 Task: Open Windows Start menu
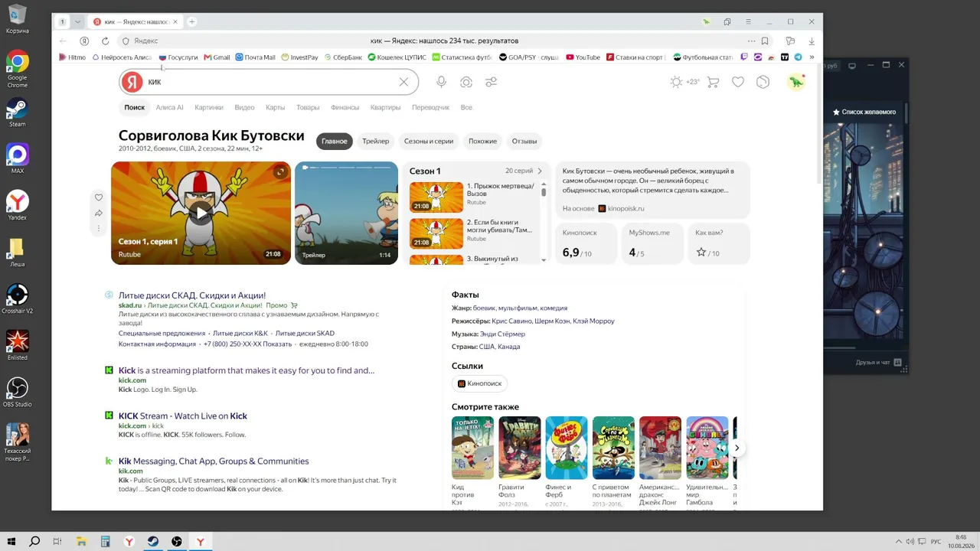tap(11, 542)
